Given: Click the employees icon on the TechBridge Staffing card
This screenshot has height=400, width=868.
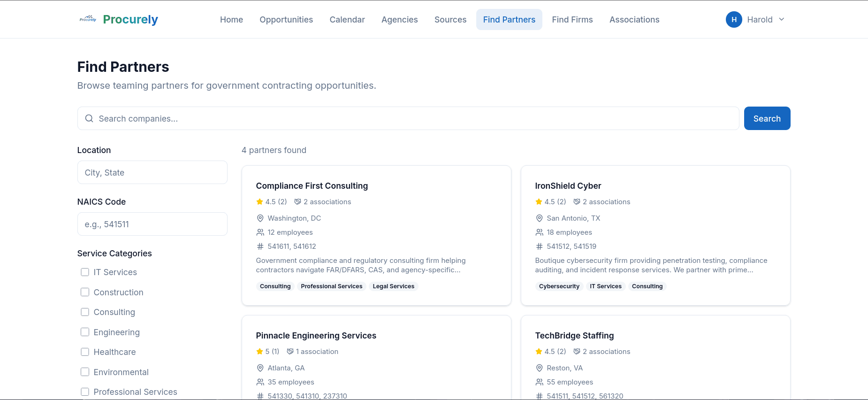Looking at the screenshot, I should tap(539, 382).
